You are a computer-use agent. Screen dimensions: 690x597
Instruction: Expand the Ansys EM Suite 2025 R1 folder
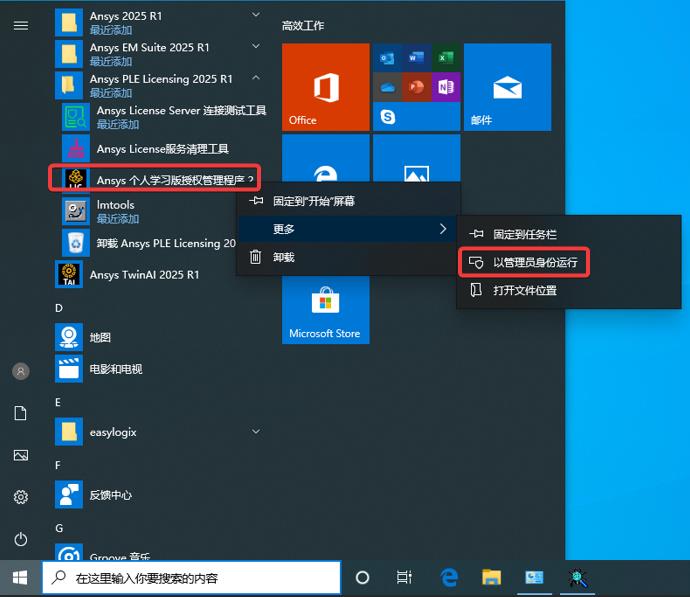point(158,54)
